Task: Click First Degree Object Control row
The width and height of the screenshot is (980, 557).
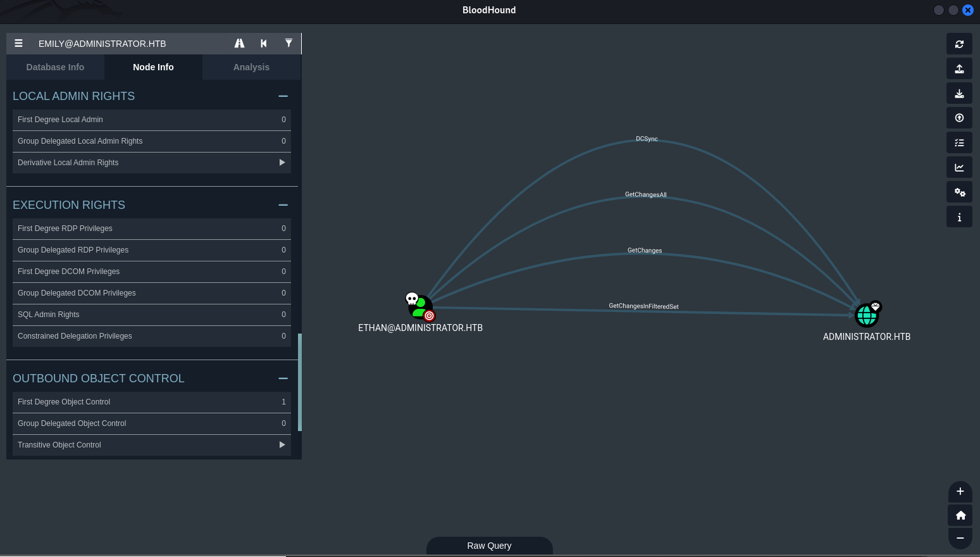Action: pyautogui.click(x=151, y=402)
